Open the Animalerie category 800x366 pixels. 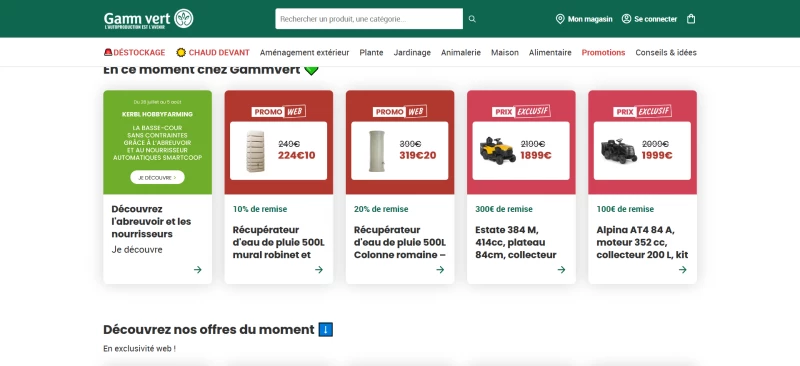coord(461,52)
